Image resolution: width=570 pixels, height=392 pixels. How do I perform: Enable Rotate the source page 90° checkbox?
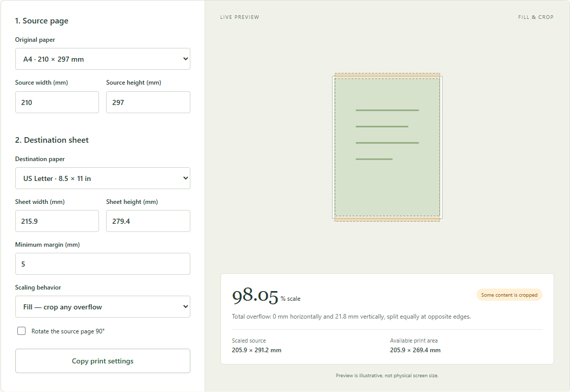pos(21,331)
